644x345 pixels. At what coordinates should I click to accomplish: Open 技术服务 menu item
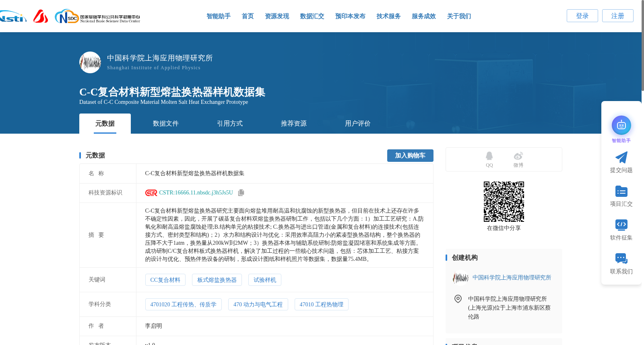(x=388, y=16)
